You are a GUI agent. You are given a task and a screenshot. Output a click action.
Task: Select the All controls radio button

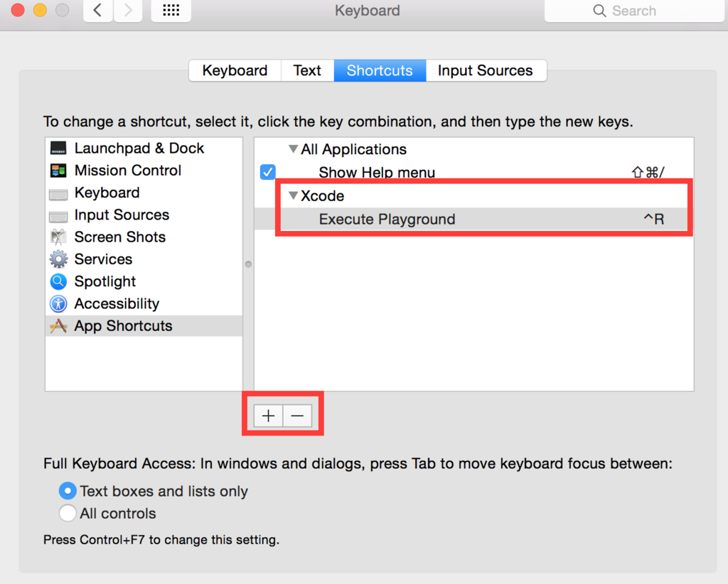[68, 513]
